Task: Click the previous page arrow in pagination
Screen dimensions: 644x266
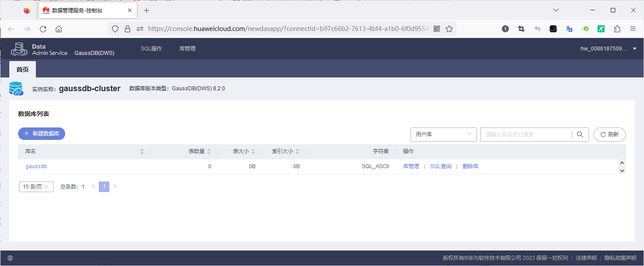Action: [93, 187]
